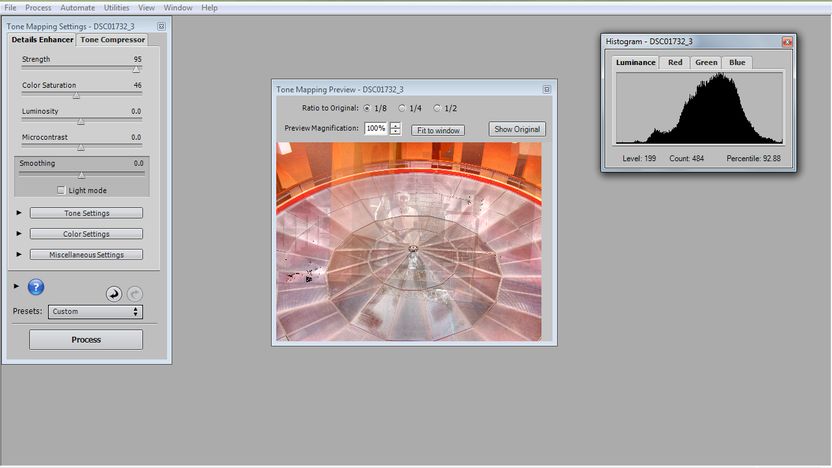The image size is (832, 468).
Task: Click the Strength slider handle
Action: pos(136,70)
